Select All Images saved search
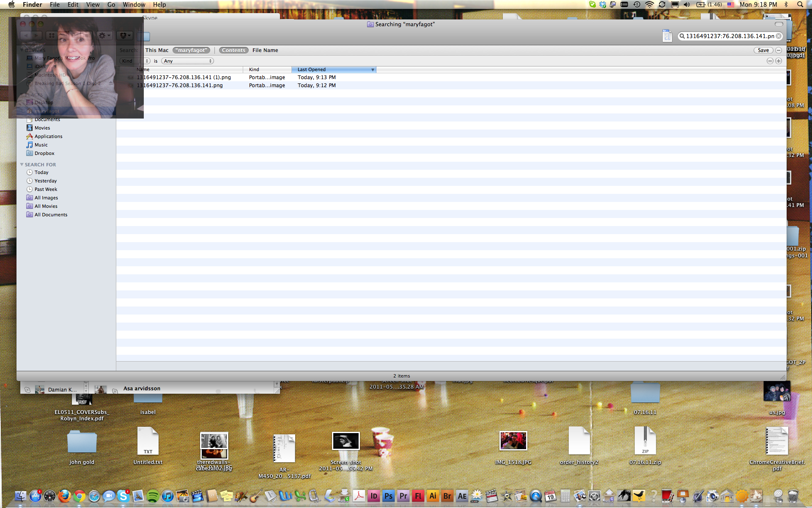 (46, 198)
